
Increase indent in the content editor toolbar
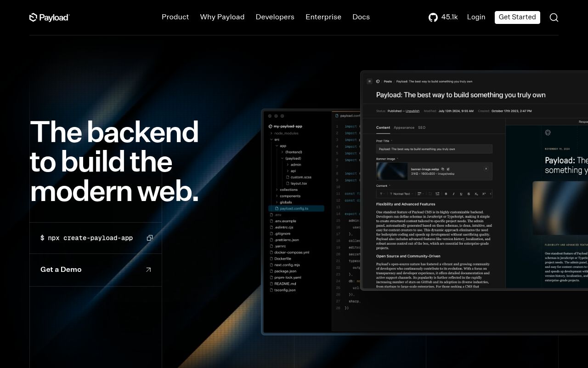tap(437, 194)
